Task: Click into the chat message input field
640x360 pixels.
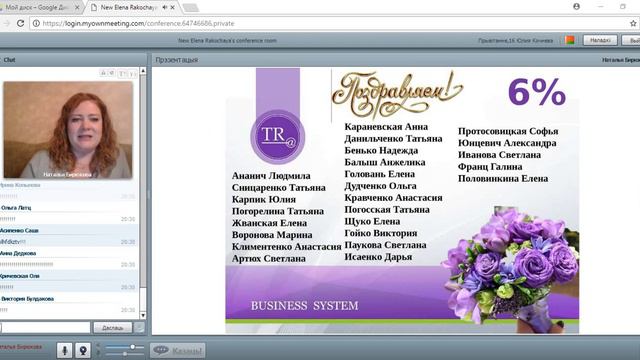Action: tap(45, 327)
